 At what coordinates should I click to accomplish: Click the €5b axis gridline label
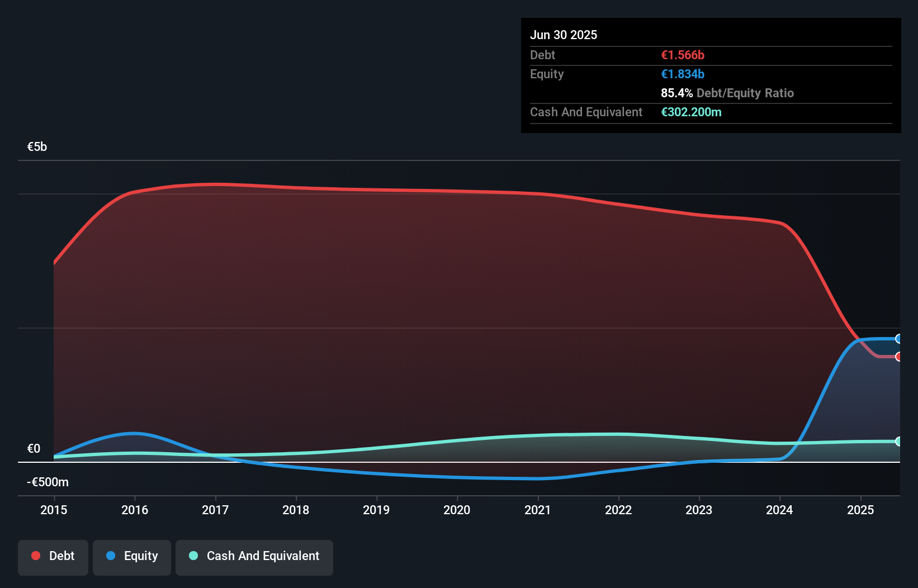(37, 146)
